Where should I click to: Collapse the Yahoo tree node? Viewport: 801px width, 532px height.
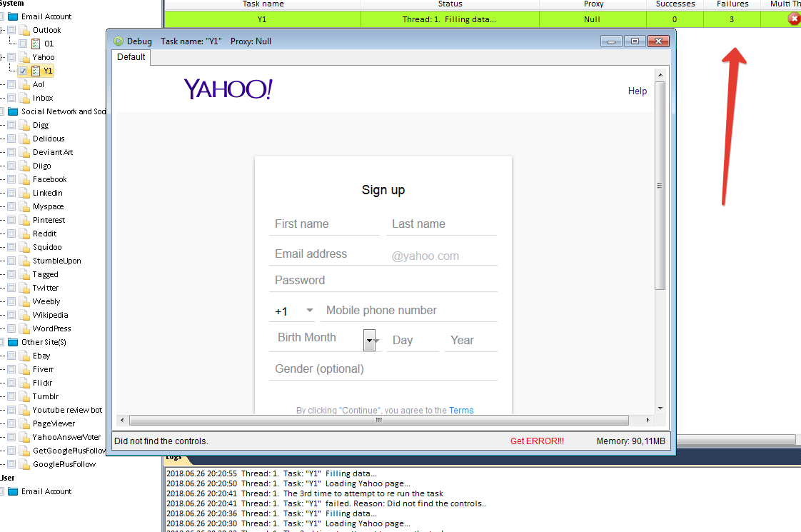click(2, 57)
